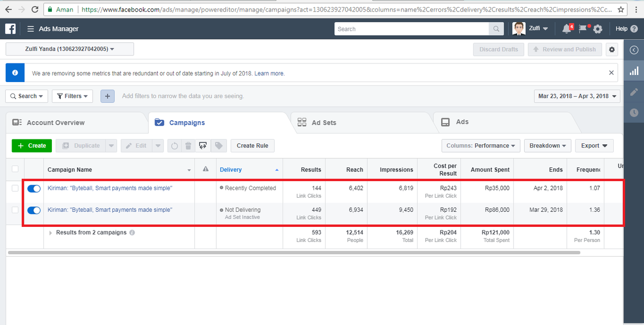Toggle the Not Delivering campaign switch

coord(34,210)
